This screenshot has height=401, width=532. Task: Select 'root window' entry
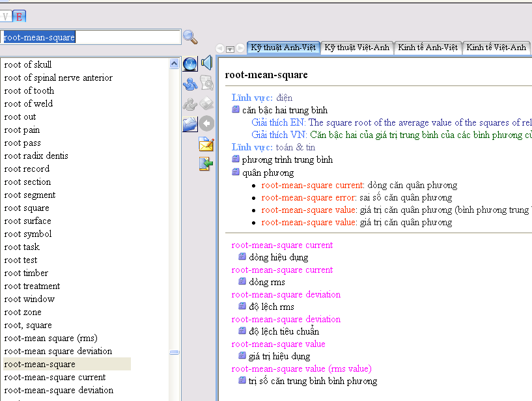point(29,299)
